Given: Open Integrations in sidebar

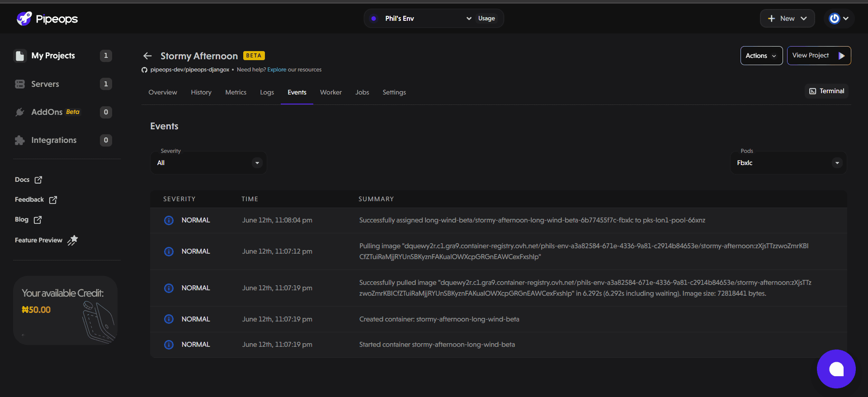Looking at the screenshot, I should click(63, 140).
